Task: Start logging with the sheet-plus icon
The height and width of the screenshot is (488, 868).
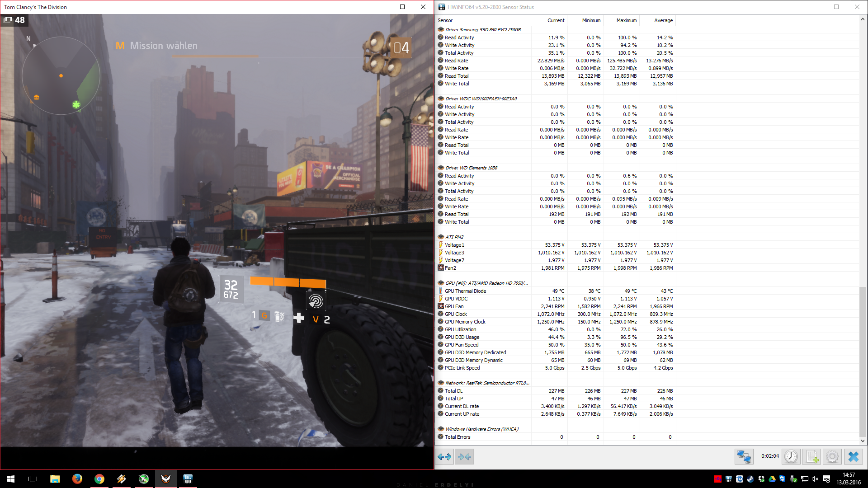Action: (811, 457)
